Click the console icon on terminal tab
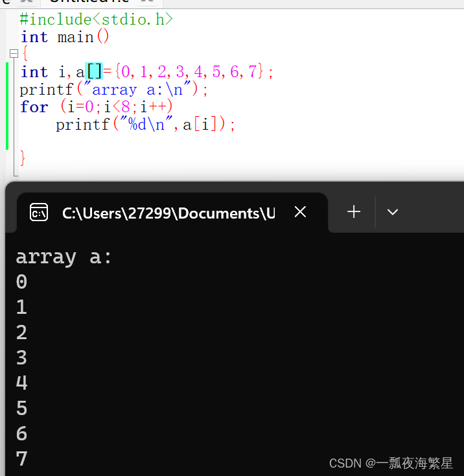Image resolution: width=464 pixels, height=476 pixels. pos(39,212)
